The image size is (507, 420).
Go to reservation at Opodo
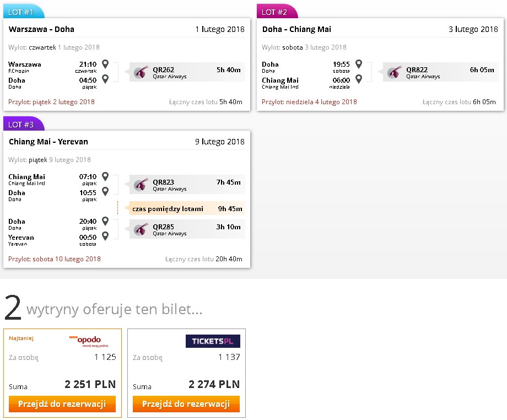pos(62,404)
